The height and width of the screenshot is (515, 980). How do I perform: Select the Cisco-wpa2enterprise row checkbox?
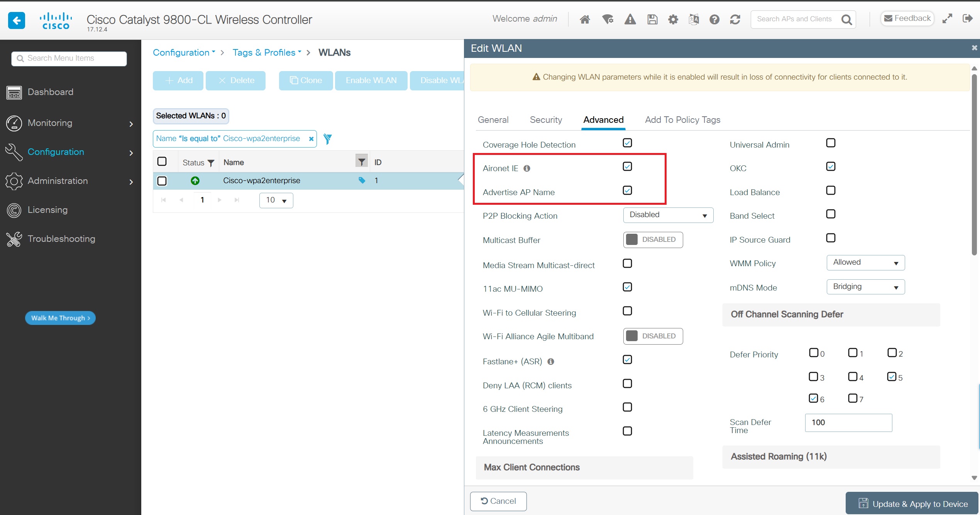point(162,181)
